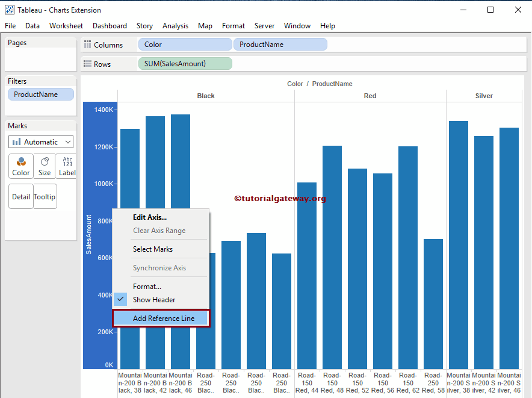Open the ProductName filter pill menu
Viewport: 532px width, 398px height.
[x=40, y=94]
